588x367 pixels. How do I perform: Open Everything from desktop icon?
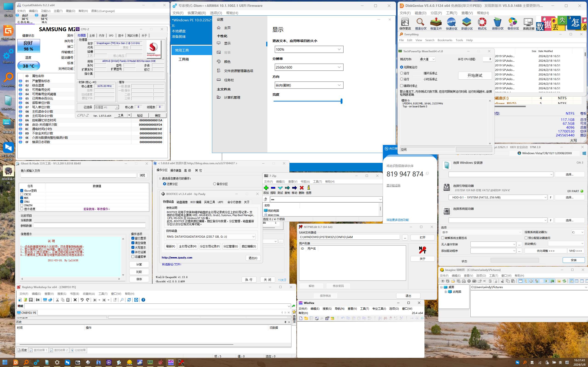(x=8, y=78)
